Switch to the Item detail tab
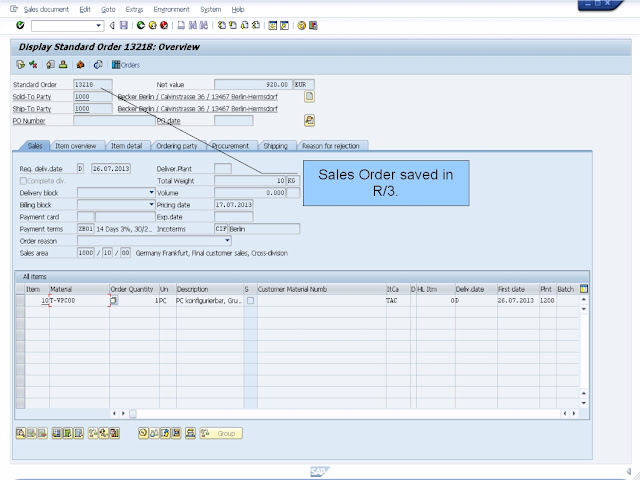The image size is (640, 480). pos(127,146)
